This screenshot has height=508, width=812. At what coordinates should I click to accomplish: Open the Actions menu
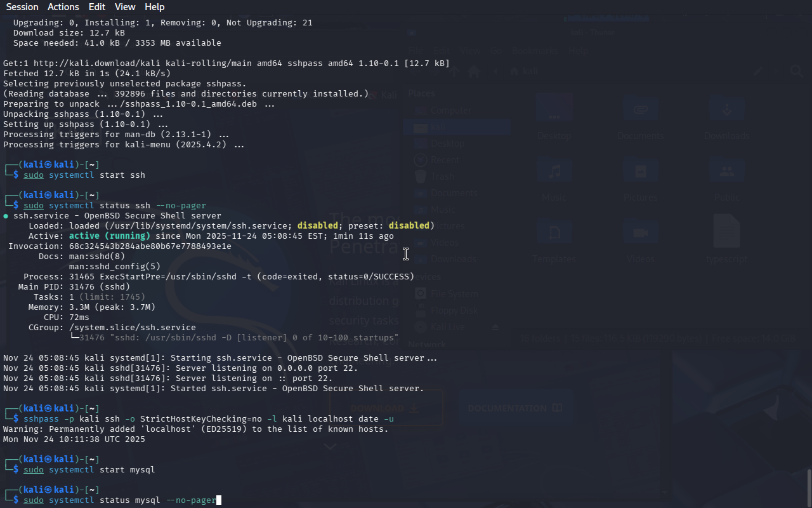click(x=63, y=7)
